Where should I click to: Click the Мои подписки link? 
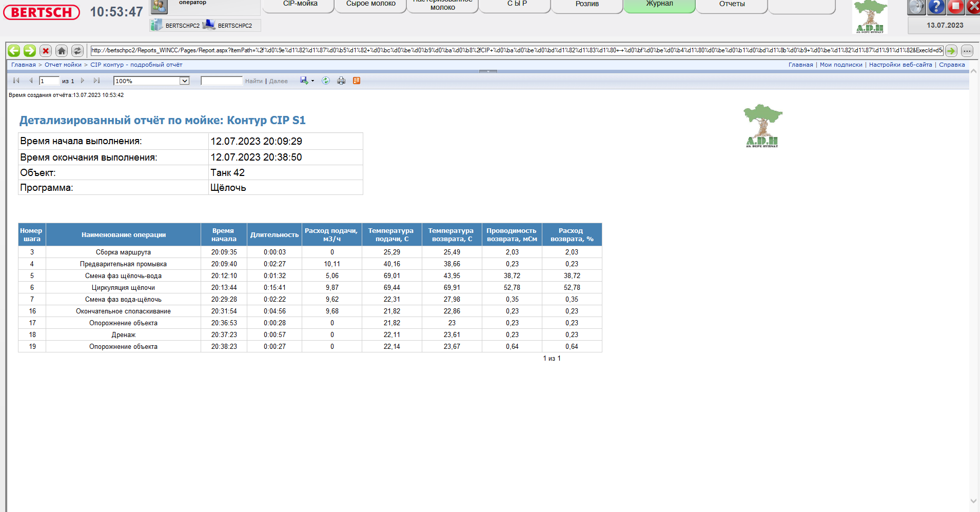pos(841,65)
